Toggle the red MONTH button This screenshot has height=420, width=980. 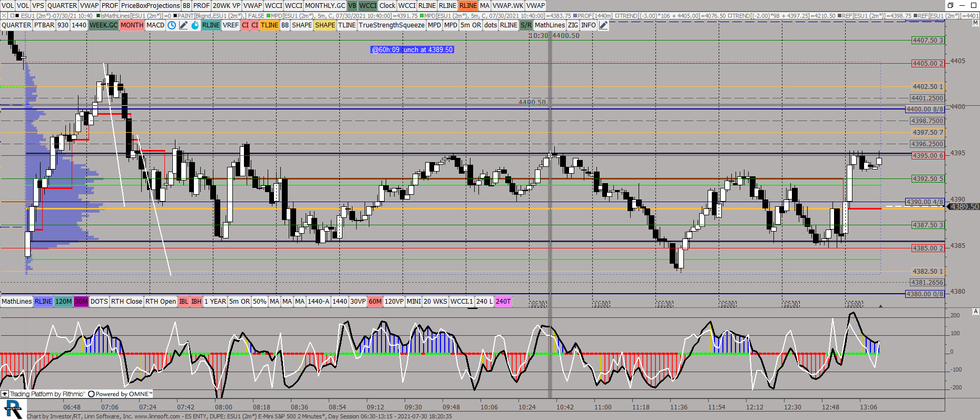132,25
